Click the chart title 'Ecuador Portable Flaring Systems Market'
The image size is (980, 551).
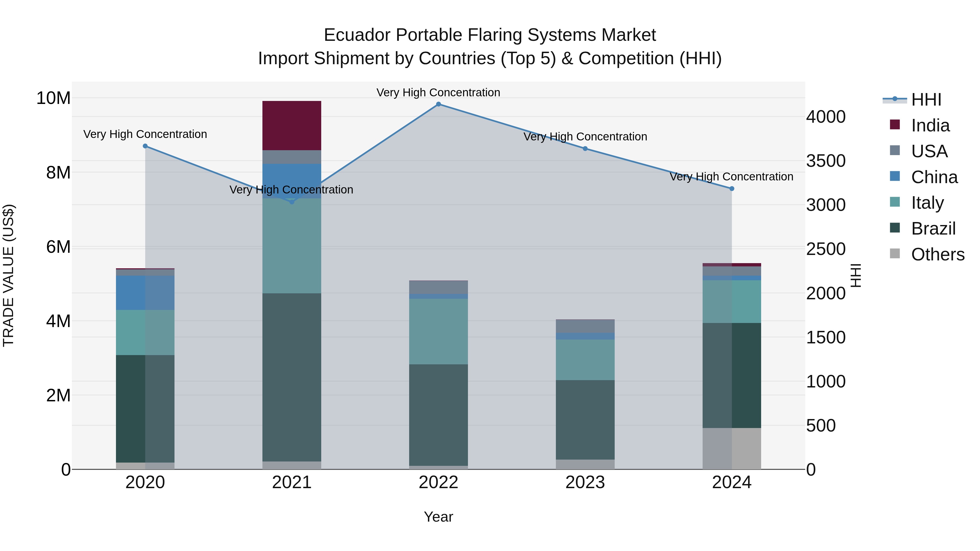click(490, 35)
